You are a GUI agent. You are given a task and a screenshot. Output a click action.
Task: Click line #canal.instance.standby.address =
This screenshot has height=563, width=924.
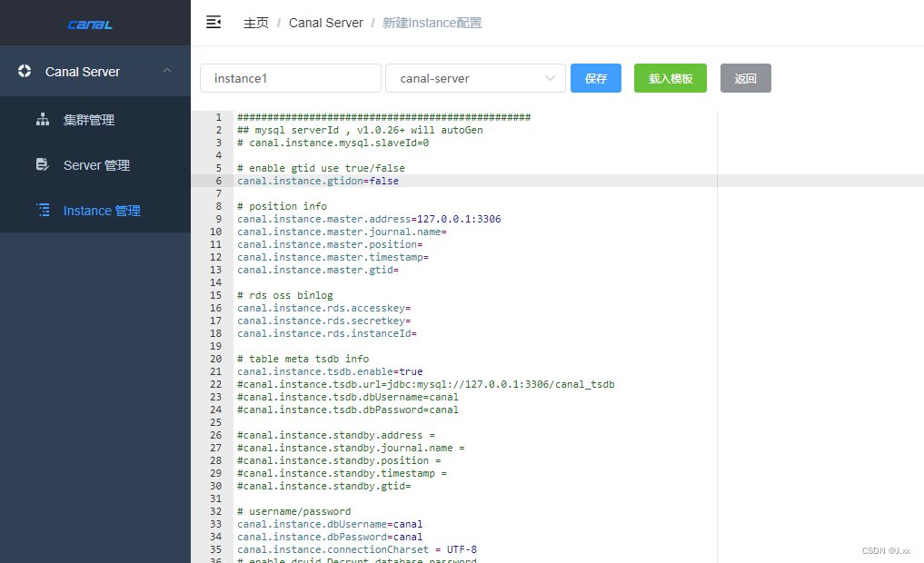[336, 435]
